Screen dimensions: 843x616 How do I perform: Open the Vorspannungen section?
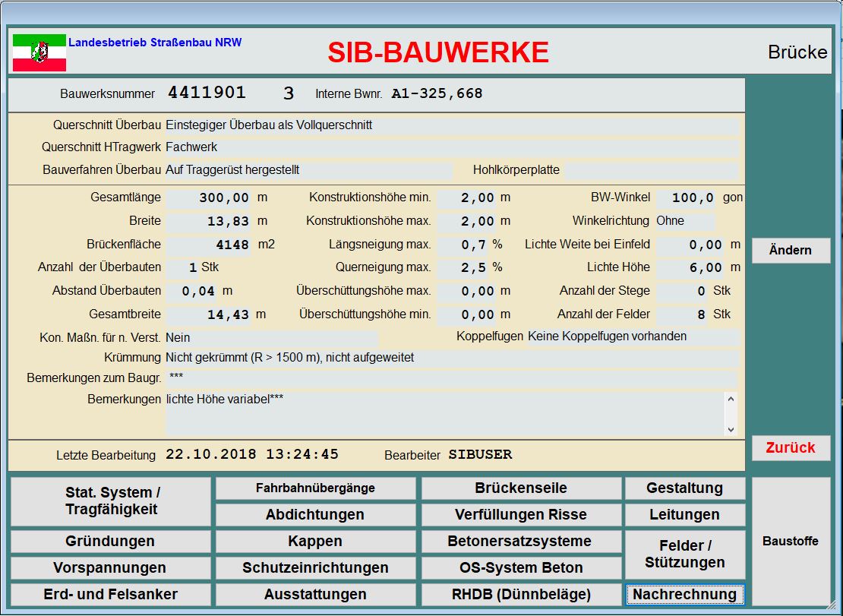click(111, 568)
